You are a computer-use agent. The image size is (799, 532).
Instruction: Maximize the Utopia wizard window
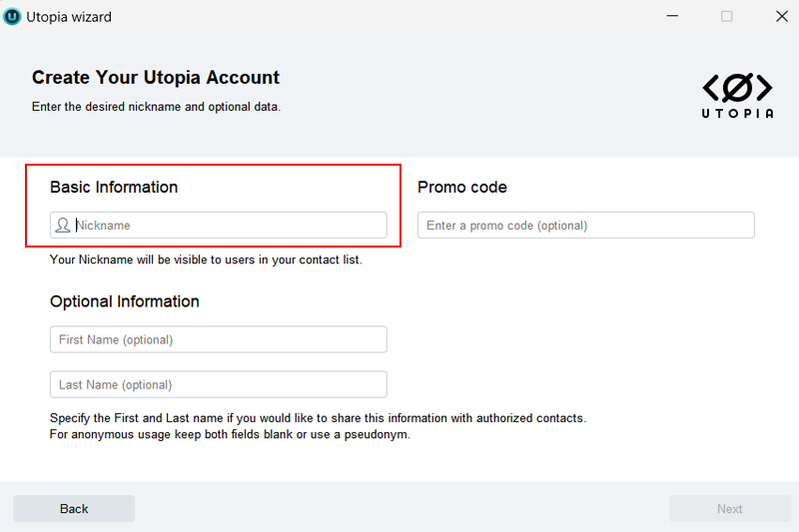click(726, 16)
